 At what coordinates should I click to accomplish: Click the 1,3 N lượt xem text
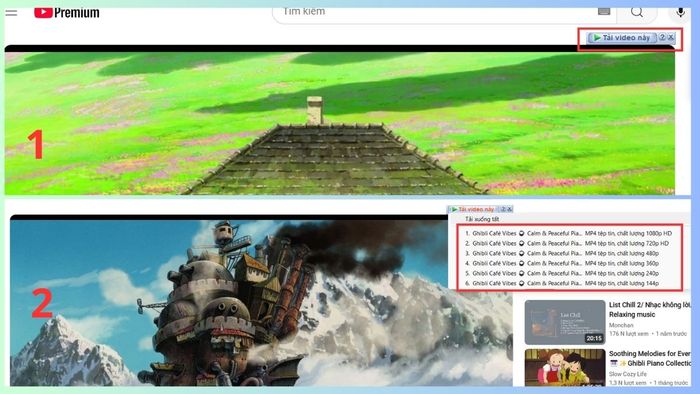point(627,383)
